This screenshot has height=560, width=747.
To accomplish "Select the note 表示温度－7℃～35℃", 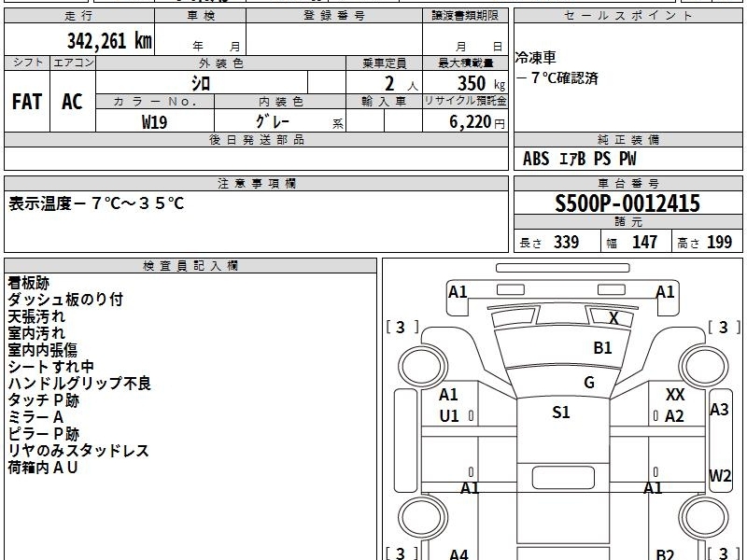I will coord(96,203).
